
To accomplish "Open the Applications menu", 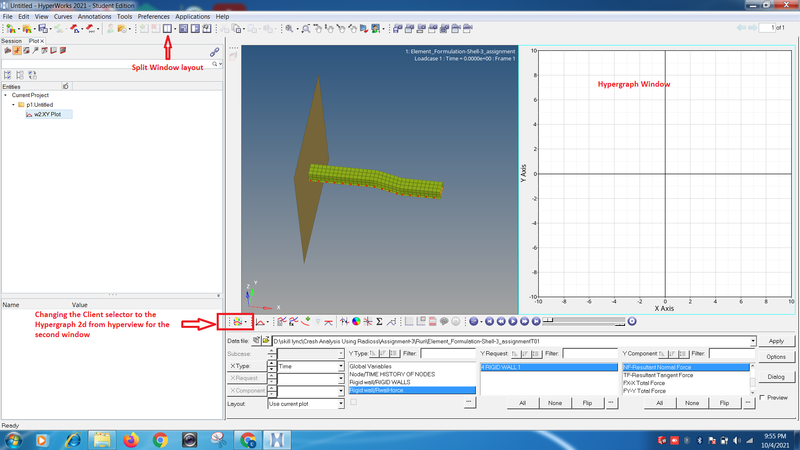I will click(x=192, y=16).
